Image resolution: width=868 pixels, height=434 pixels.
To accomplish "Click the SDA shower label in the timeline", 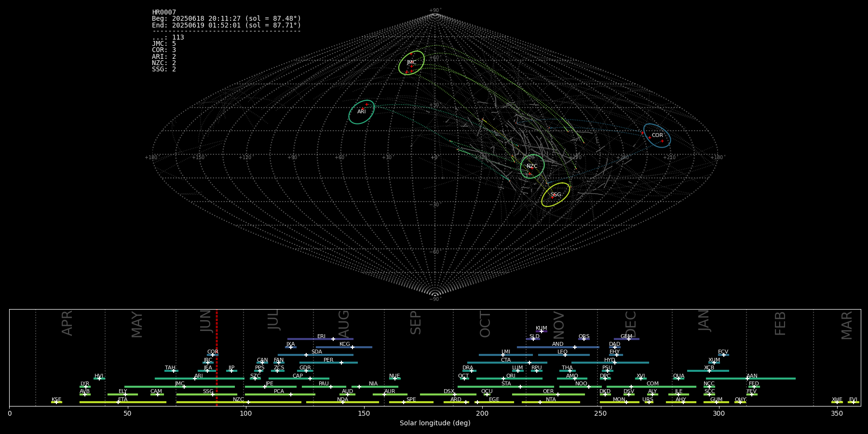I will tap(317, 352).
